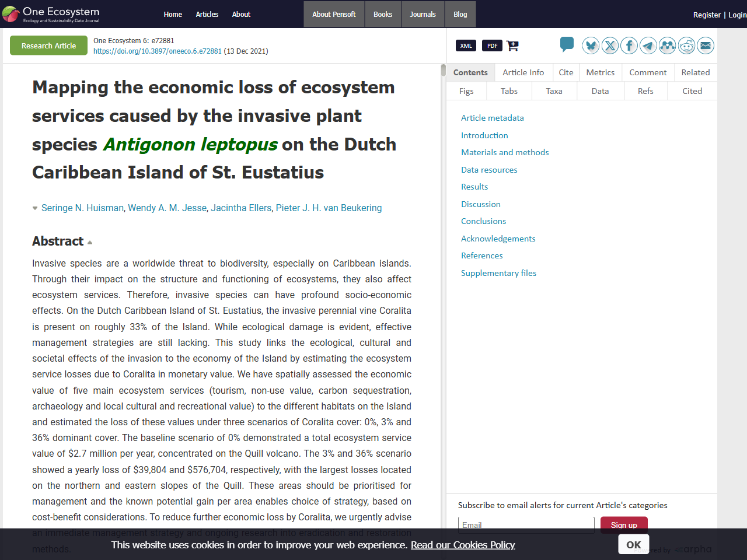747x560 pixels.
Task: Jump to Acknowledgements section
Action: pos(498,239)
